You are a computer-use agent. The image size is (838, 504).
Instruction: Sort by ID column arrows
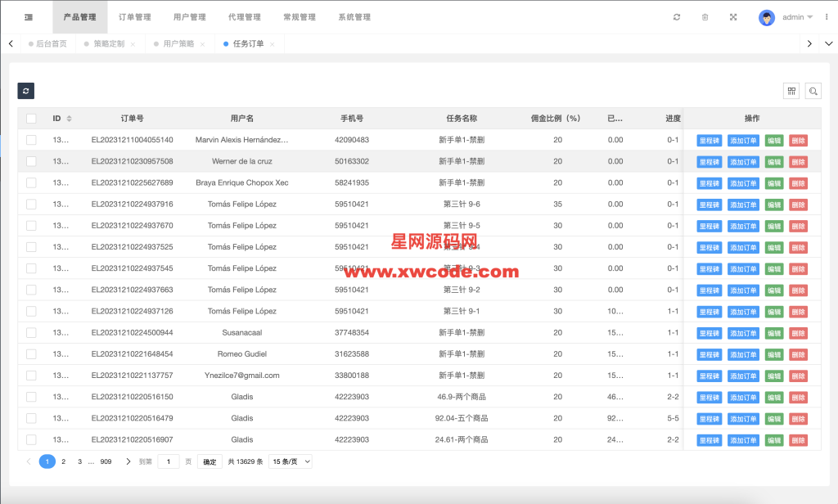[x=69, y=119]
